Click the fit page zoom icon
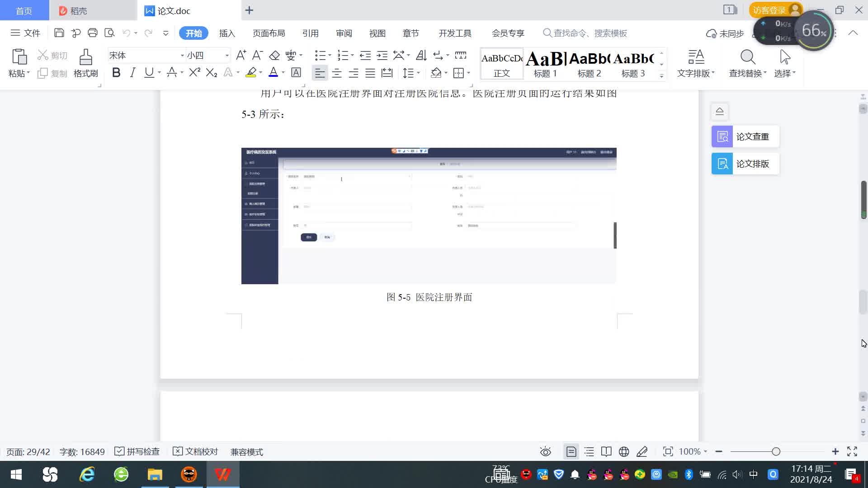This screenshot has height=488, width=868. pos(668,451)
